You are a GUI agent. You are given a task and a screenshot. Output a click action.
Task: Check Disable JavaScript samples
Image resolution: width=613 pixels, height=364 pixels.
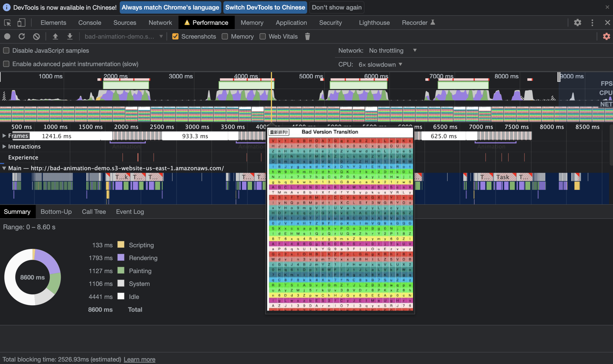click(6, 50)
